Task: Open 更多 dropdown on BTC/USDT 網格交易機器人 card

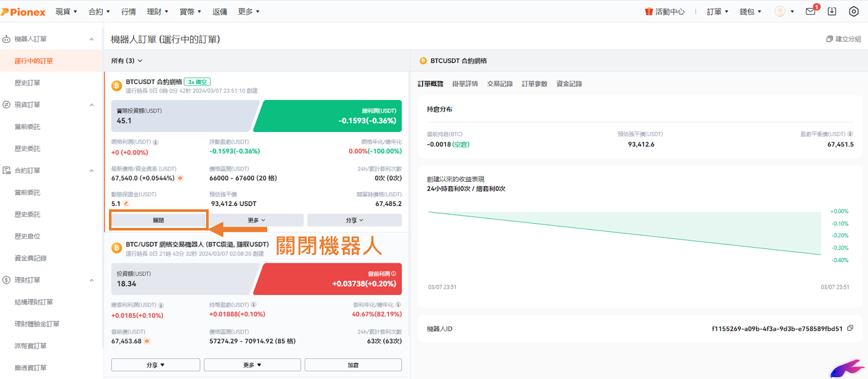Action: click(x=252, y=365)
